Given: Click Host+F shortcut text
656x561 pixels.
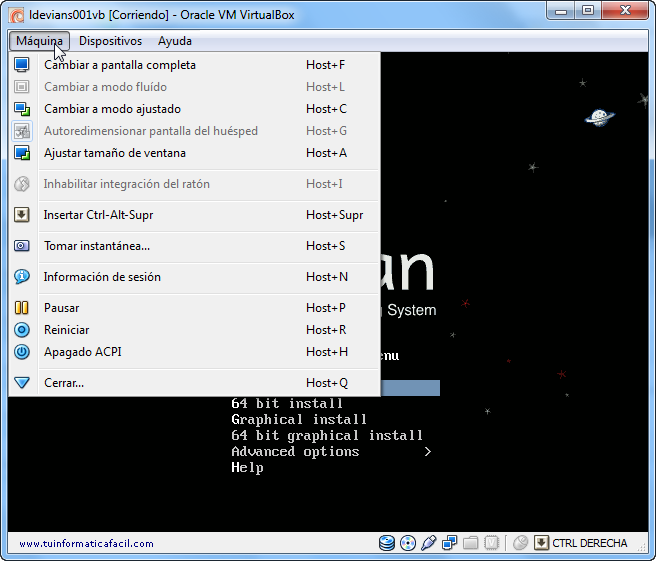Looking at the screenshot, I should (325, 65).
